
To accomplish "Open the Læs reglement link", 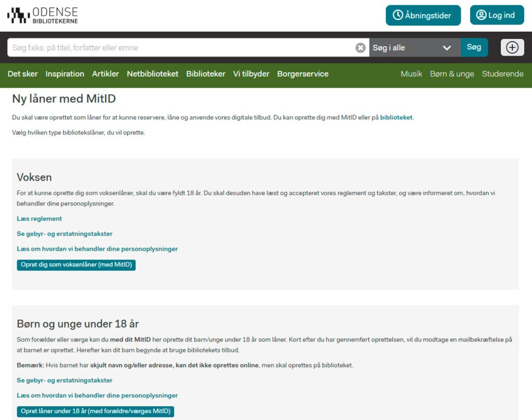I will (39, 219).
